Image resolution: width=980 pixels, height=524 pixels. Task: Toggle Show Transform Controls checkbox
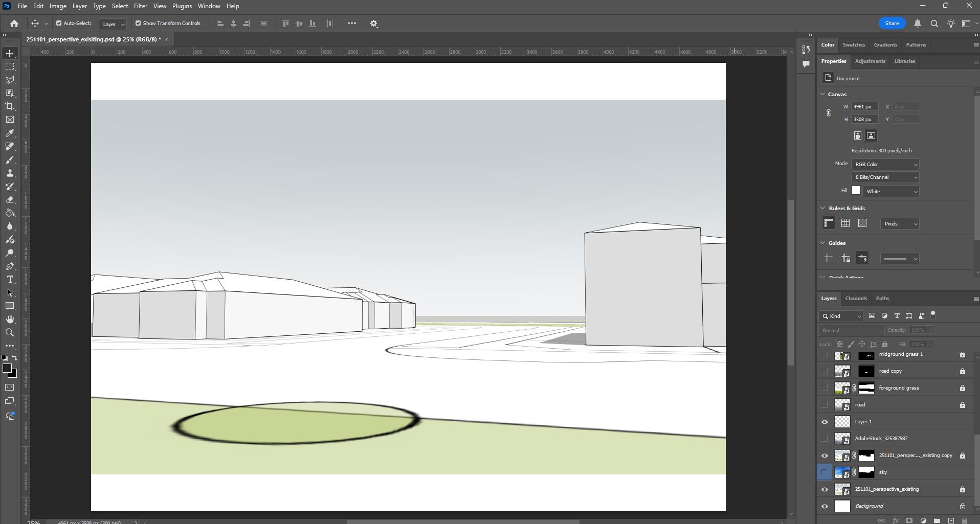click(138, 23)
